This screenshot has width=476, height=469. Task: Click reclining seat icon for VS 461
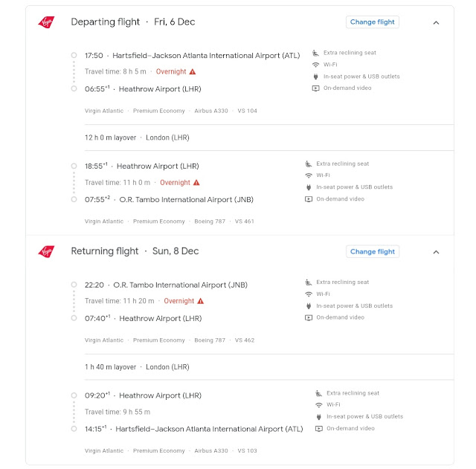[x=309, y=164]
